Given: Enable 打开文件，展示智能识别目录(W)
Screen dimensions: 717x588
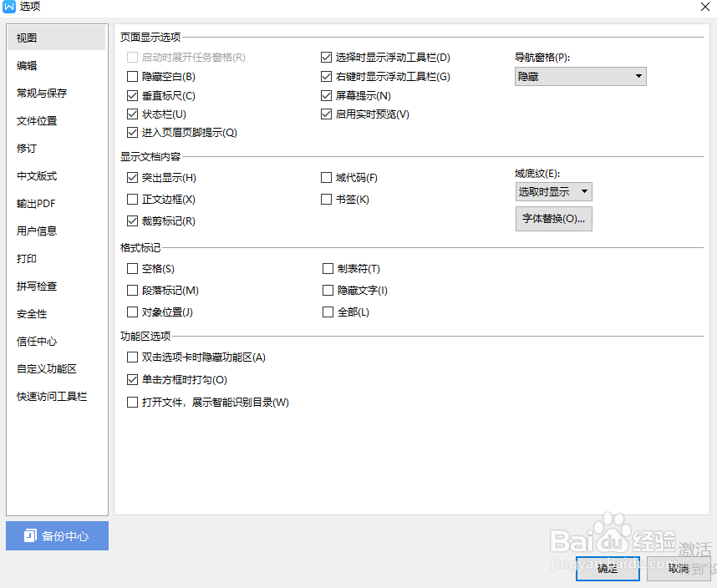Looking at the screenshot, I should (x=132, y=402).
